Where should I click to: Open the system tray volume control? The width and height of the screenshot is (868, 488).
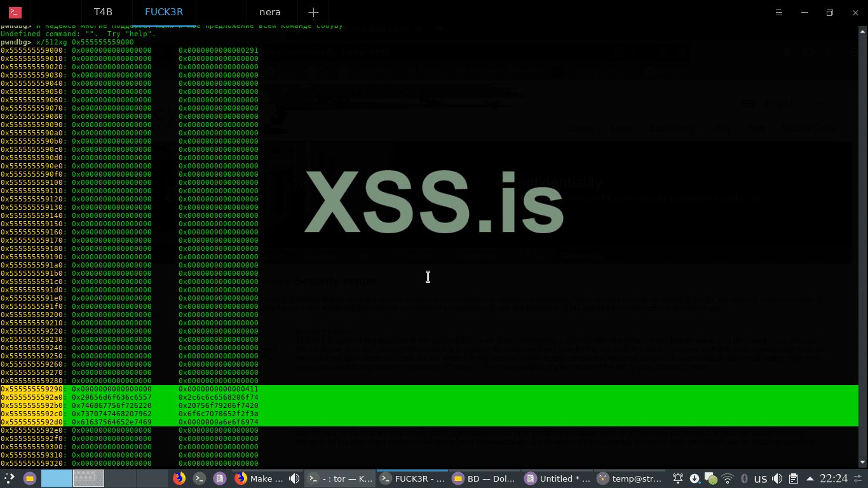tap(777, 478)
